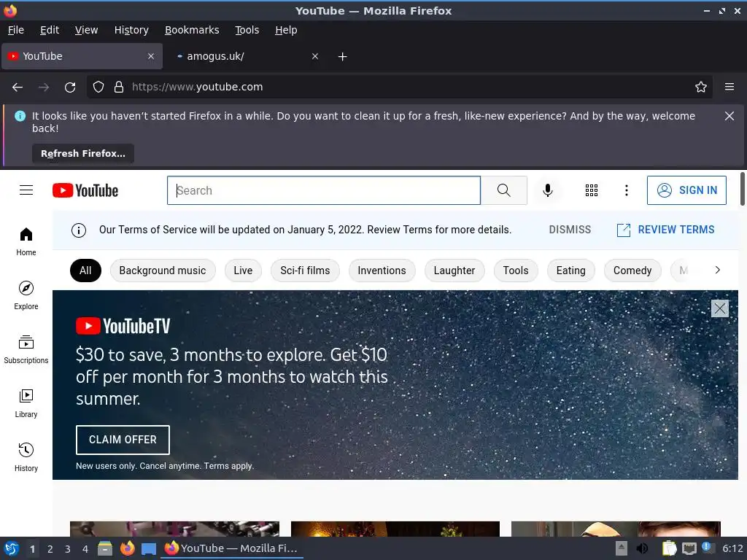Open file manager from taskbar

(105, 548)
